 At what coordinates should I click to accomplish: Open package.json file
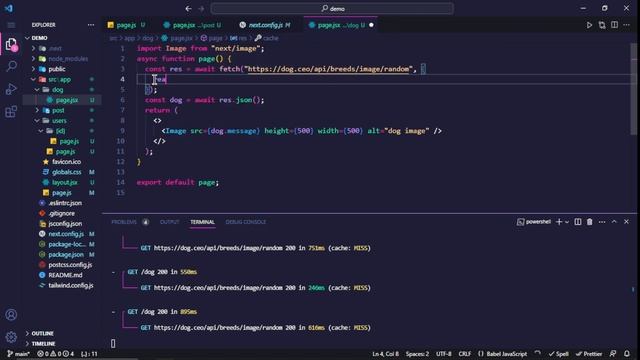point(66,254)
